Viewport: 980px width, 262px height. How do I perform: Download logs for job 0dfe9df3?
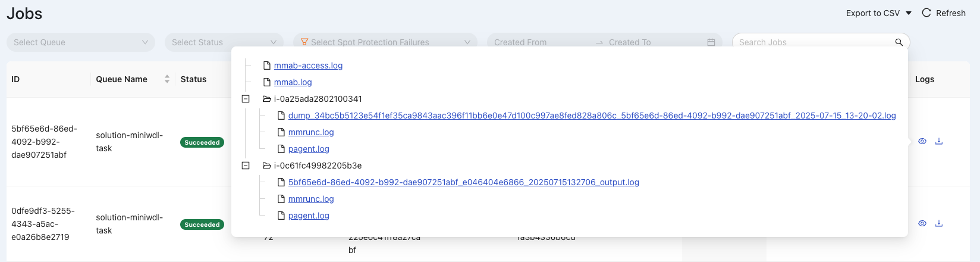(x=939, y=224)
